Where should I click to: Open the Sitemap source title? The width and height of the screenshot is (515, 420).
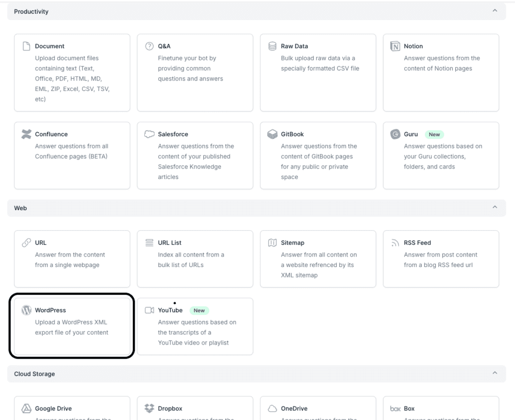click(292, 243)
